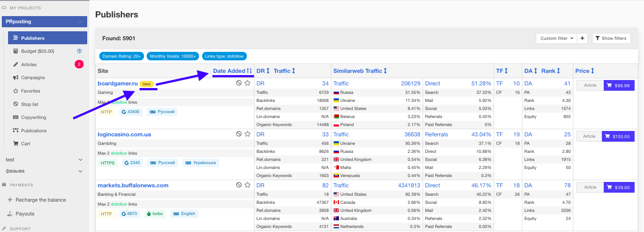Sort table by Date Added

point(233,71)
